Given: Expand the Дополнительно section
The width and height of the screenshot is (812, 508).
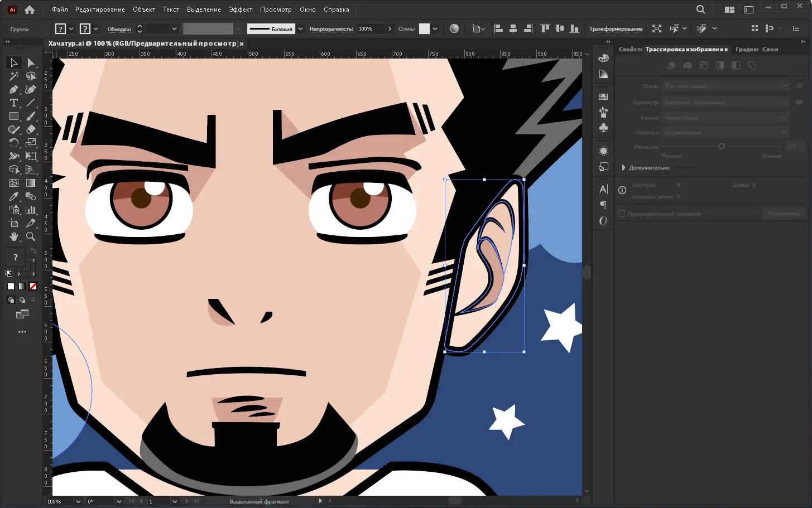Looking at the screenshot, I should [x=623, y=167].
